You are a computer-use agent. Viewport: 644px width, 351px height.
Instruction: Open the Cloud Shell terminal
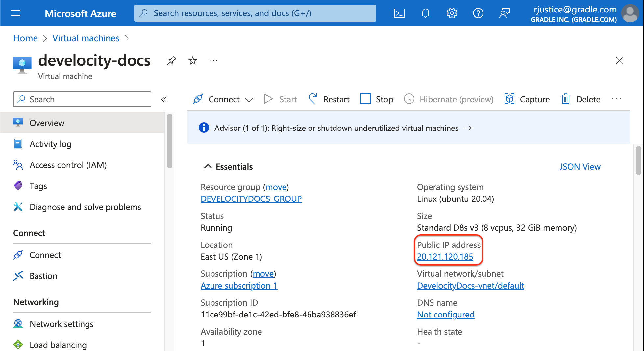point(399,13)
